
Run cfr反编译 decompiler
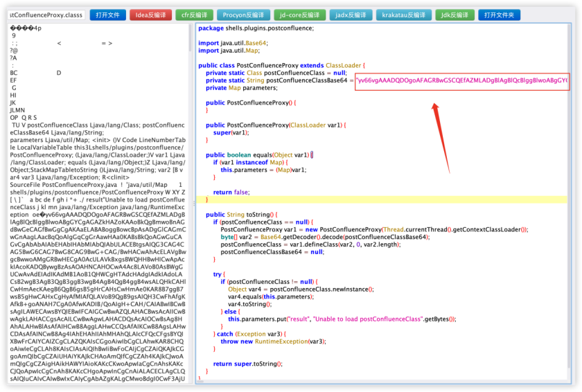(x=194, y=15)
